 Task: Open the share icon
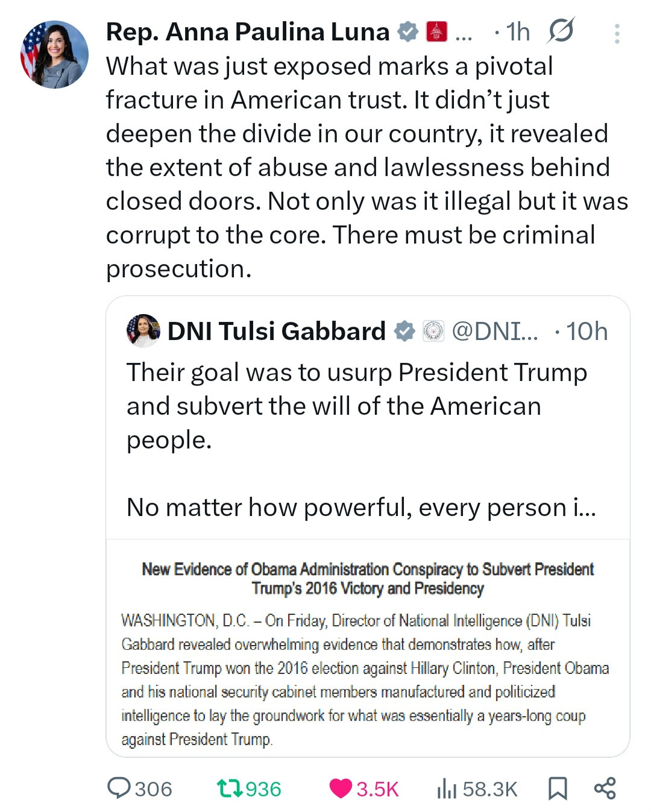605,788
